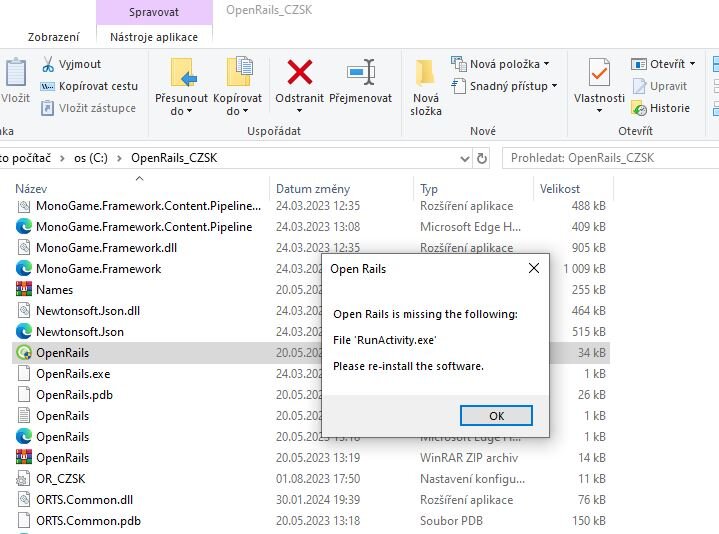Close the Open Rails error dialog
The width and height of the screenshot is (719, 534).
pos(534,268)
